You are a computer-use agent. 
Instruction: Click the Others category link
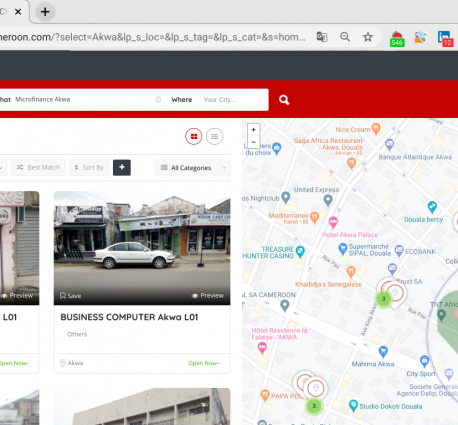77,334
